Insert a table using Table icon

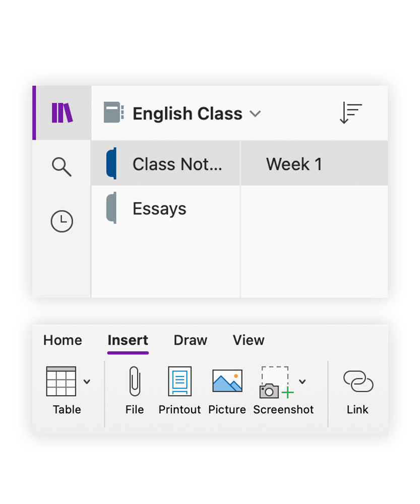[61, 382]
